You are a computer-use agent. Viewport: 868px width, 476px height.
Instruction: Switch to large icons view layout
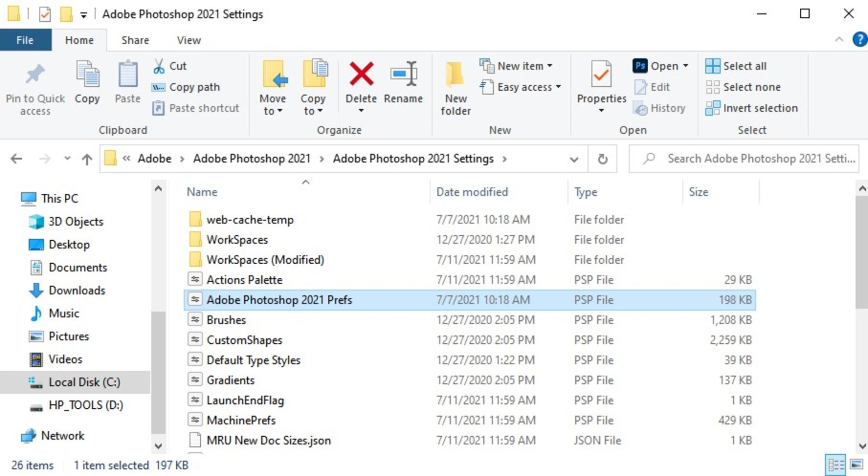coord(857,465)
